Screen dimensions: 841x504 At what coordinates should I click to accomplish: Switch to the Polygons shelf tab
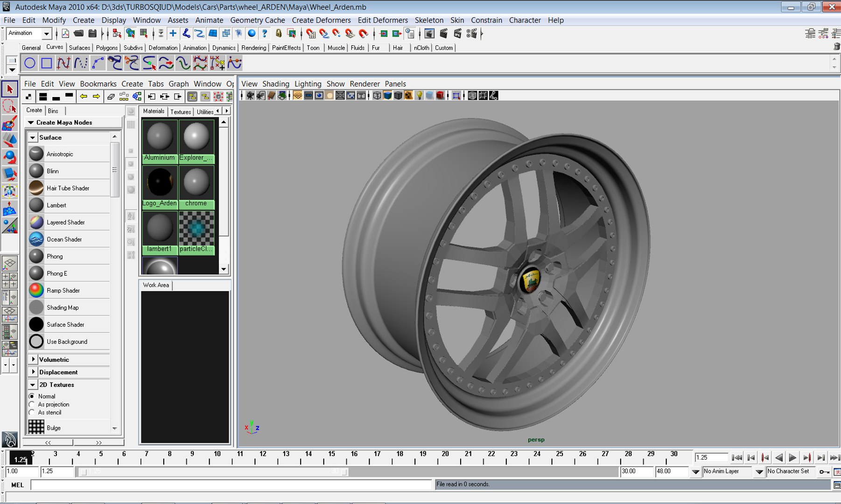point(107,48)
